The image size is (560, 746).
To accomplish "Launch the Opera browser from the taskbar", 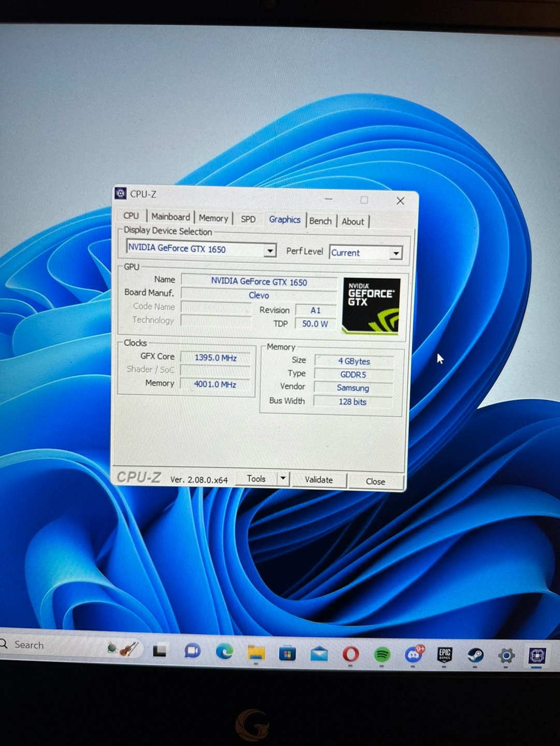I will [351, 654].
